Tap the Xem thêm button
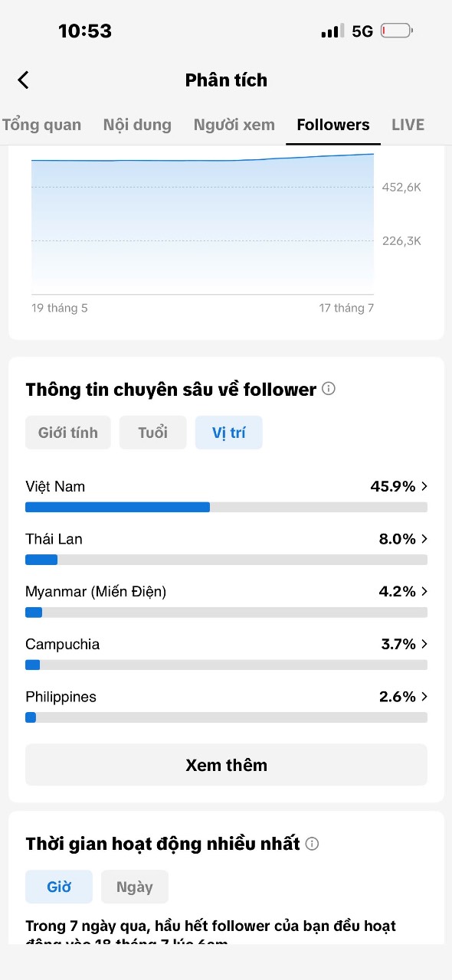This screenshot has width=452, height=980. (226, 765)
